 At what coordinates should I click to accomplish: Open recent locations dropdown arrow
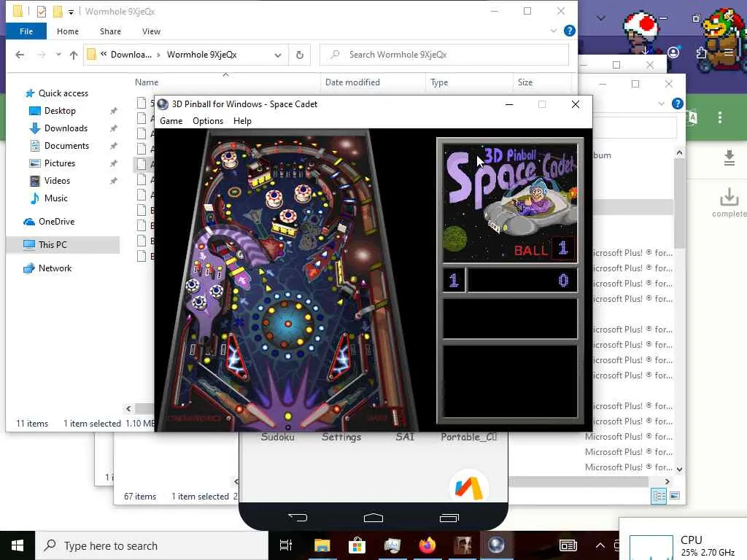point(58,55)
